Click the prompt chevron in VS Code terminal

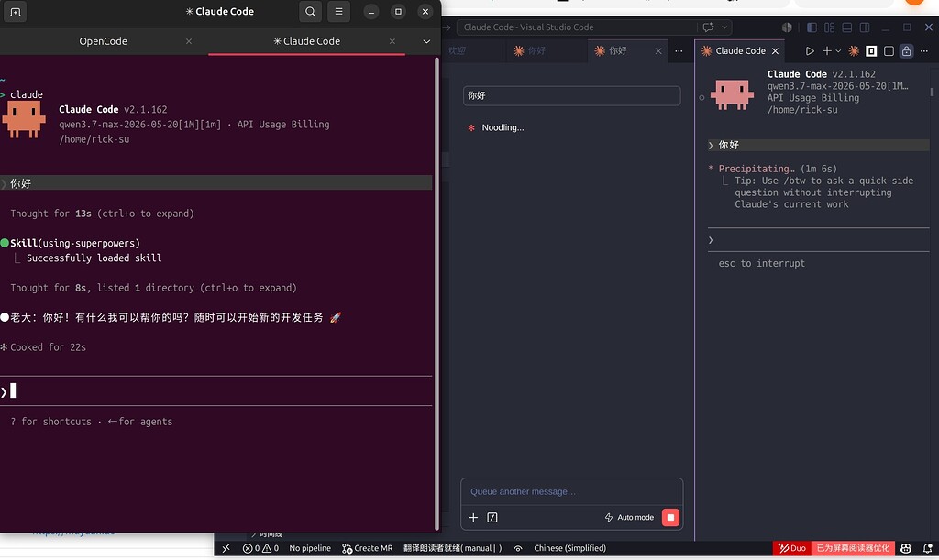tap(711, 240)
